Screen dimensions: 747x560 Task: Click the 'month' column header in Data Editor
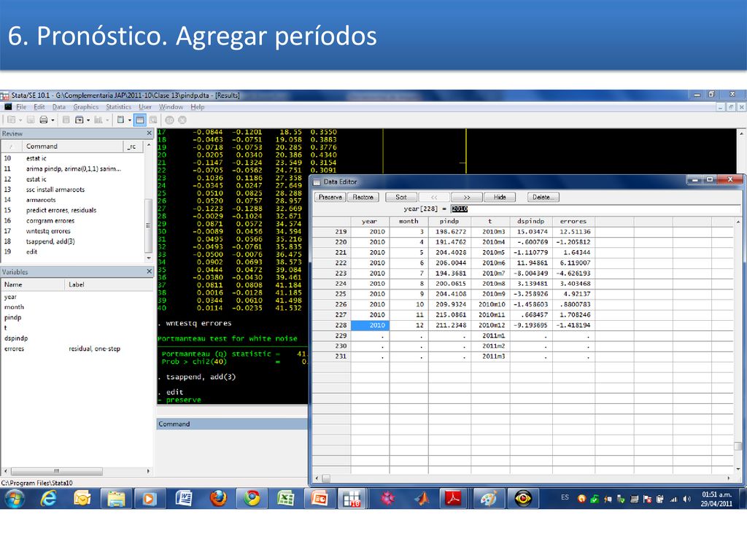[409, 221]
